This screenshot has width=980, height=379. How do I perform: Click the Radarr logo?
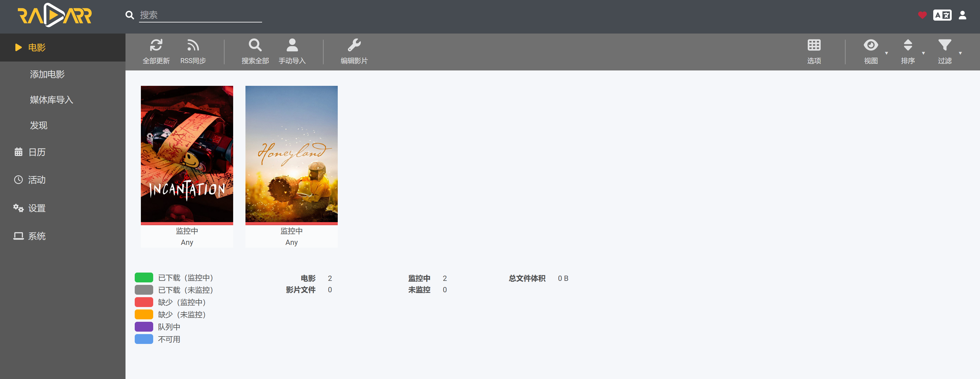pyautogui.click(x=55, y=15)
